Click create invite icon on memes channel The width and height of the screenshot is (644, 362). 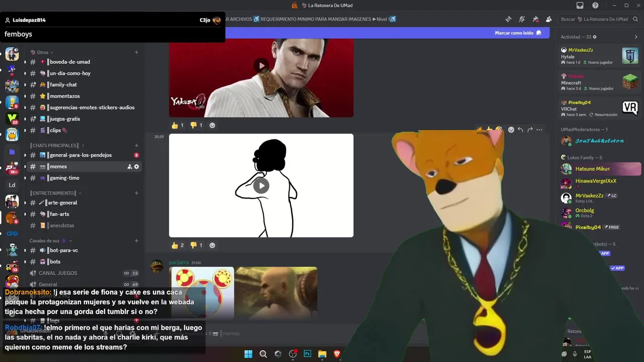pyautogui.click(x=129, y=166)
